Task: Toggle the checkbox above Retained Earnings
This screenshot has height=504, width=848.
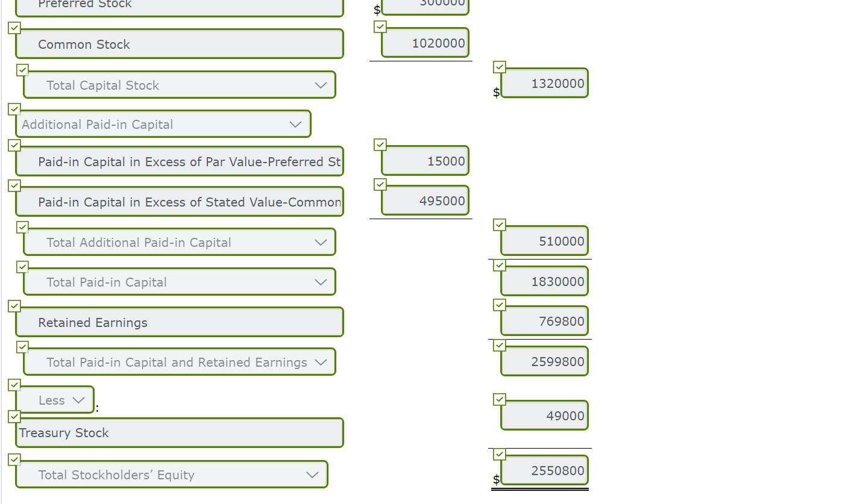Action: (x=14, y=306)
